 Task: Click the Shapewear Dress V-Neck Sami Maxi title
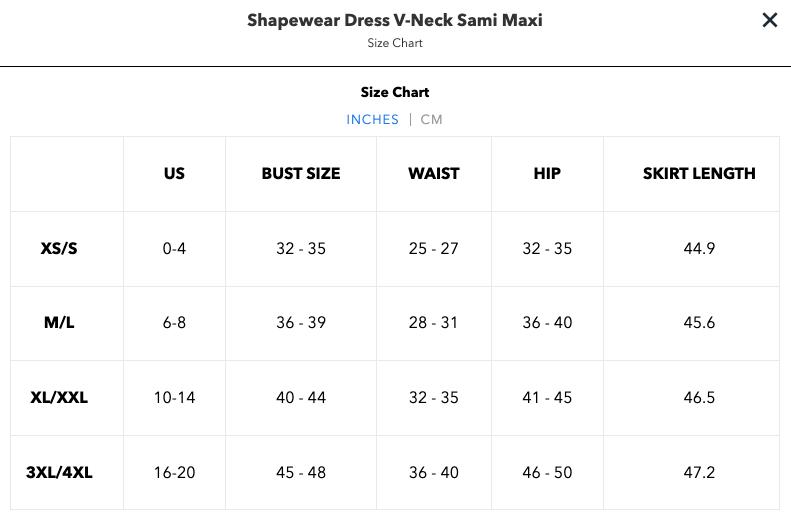pyautogui.click(x=395, y=20)
